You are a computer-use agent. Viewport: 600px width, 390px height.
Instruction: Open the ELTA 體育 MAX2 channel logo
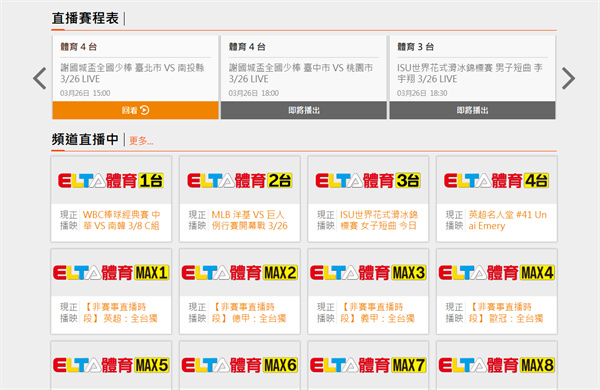pos(240,273)
